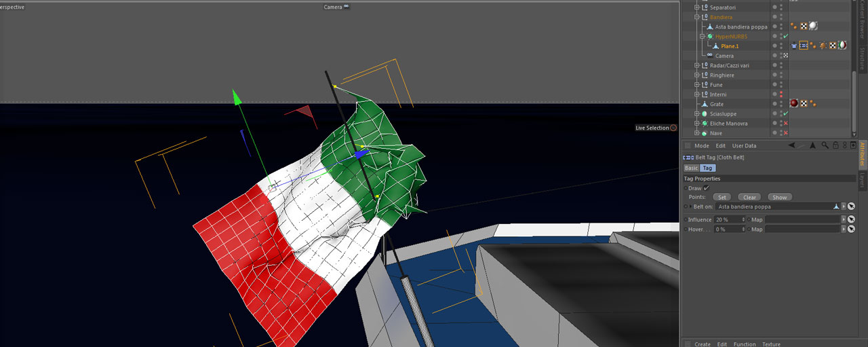
Task: Click the Camera object icon in tree
Action: [x=710, y=56]
